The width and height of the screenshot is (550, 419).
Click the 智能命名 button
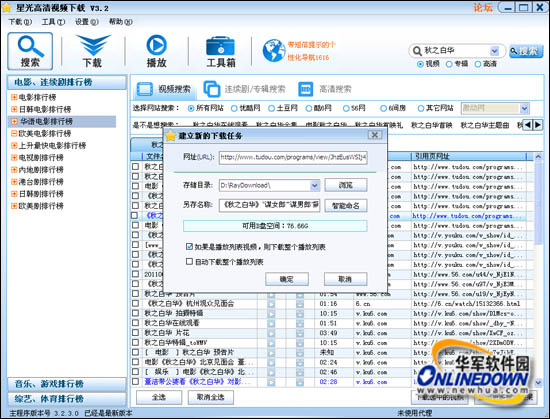(346, 205)
